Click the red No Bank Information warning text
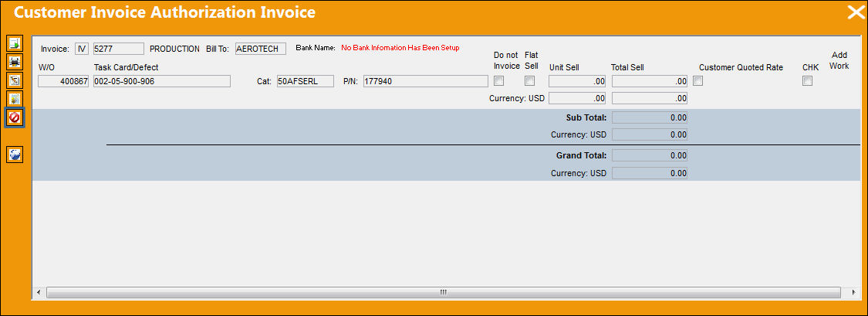Screen dimensions: 868x316 tap(400, 48)
